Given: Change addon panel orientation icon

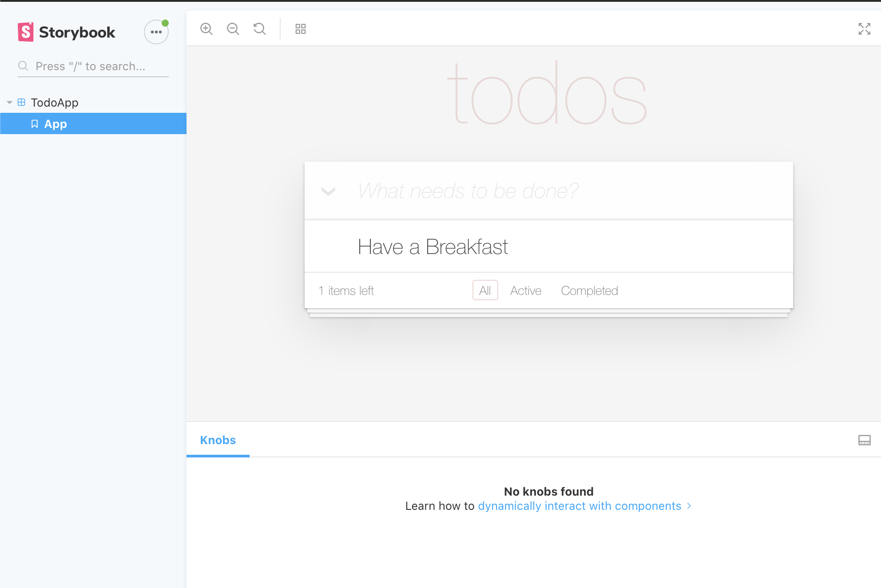Looking at the screenshot, I should (864, 440).
